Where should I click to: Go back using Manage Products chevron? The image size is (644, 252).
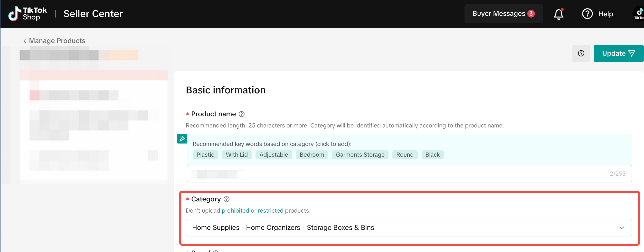25,41
